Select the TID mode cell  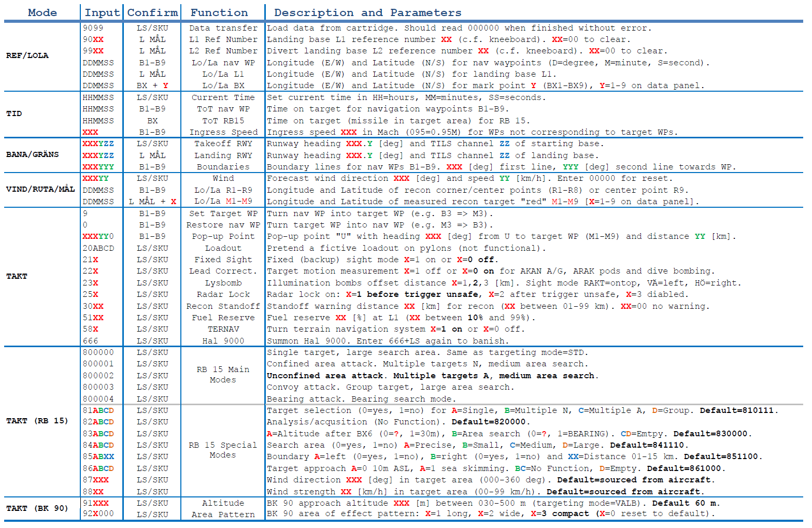point(15,113)
